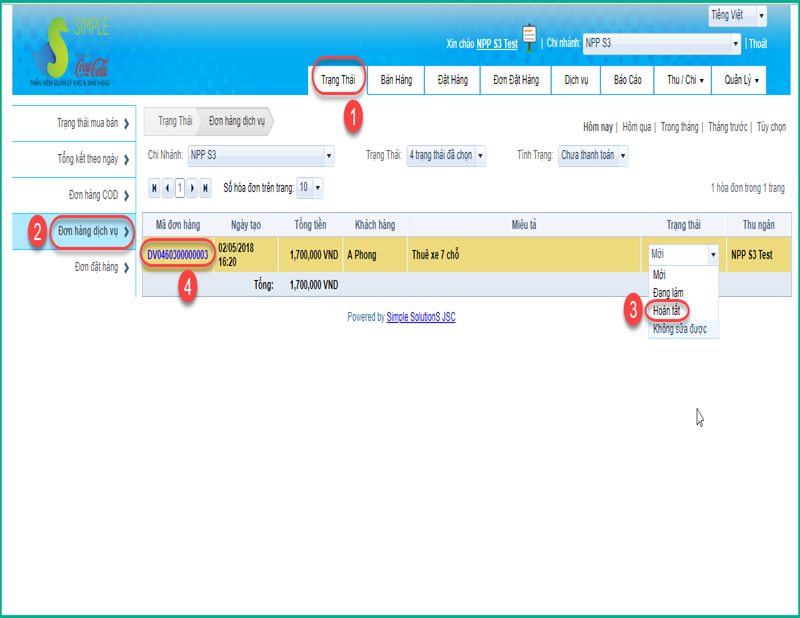Open the Tiếng Việt language dropdown
The width and height of the screenshot is (800, 618).
[x=737, y=16]
